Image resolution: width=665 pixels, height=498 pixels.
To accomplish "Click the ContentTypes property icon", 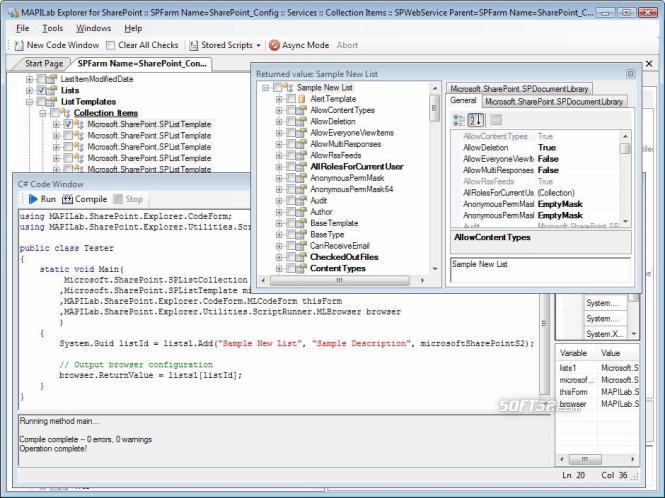I will [x=302, y=268].
